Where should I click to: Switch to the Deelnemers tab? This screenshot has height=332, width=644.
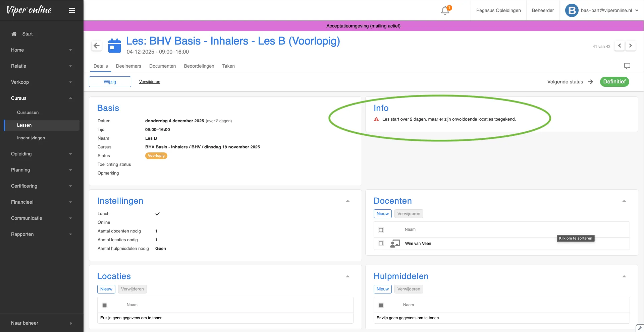128,66
